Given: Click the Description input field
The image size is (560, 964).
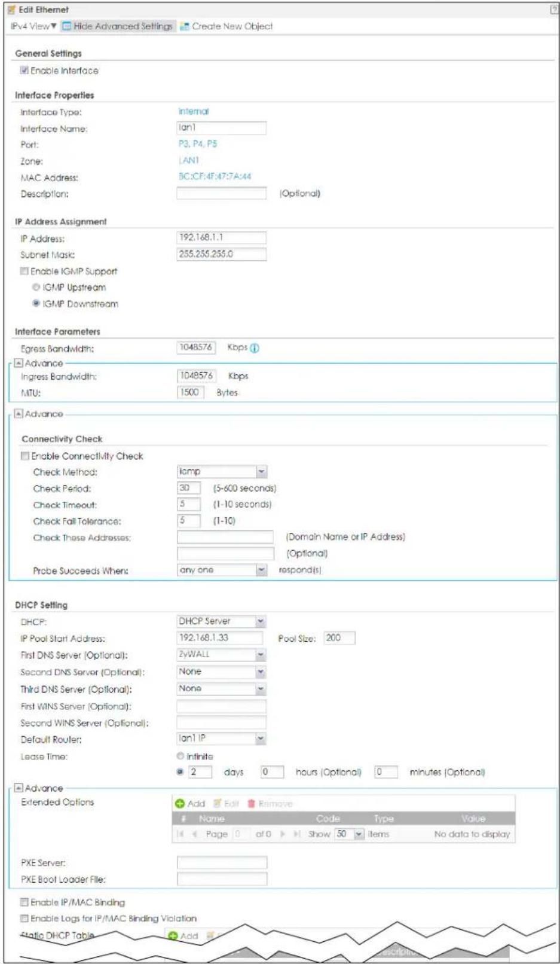Looking at the screenshot, I should coord(221,193).
